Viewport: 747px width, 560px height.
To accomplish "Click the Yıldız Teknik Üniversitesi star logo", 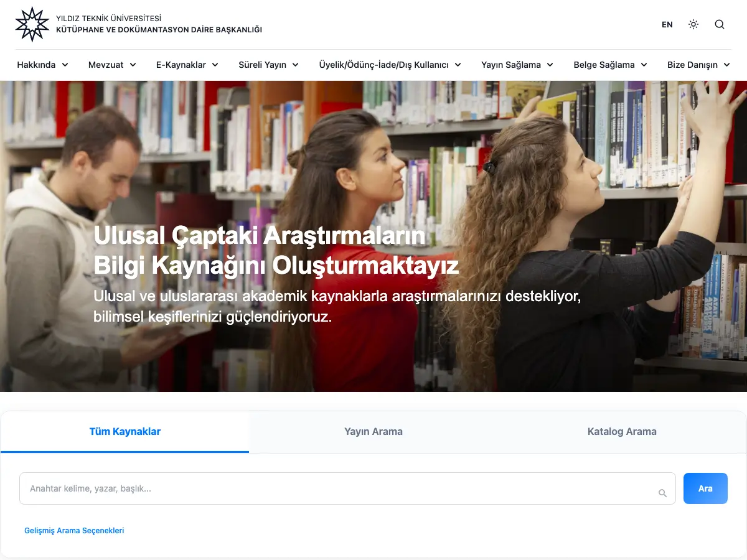I will click(x=32, y=24).
